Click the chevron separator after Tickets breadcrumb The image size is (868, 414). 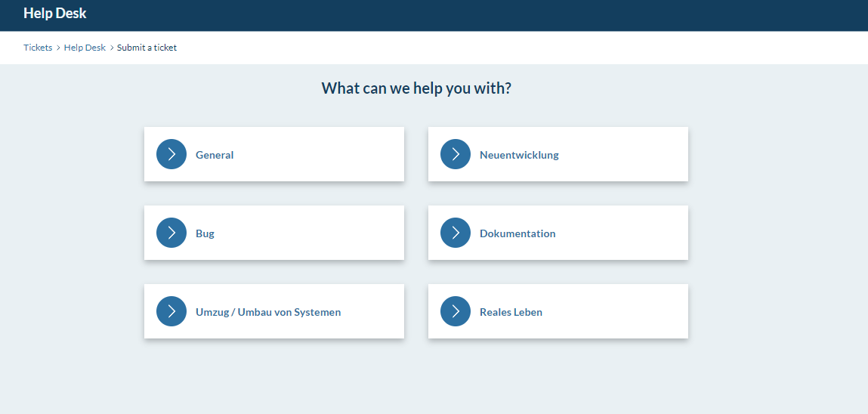coord(58,48)
